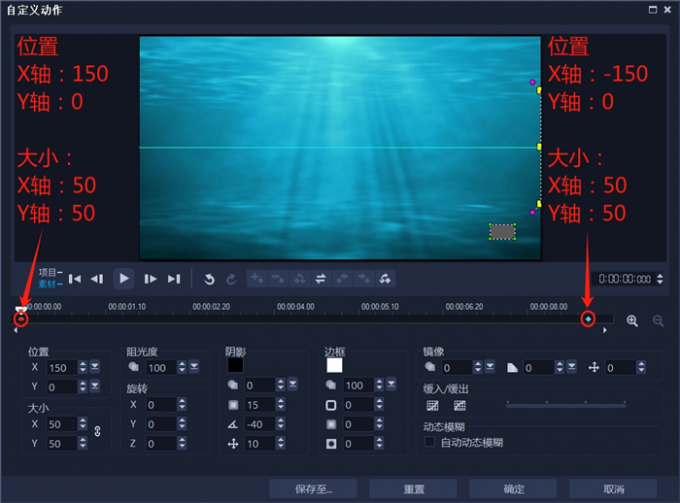Select the gray object rectangle in the preview

pos(503,232)
